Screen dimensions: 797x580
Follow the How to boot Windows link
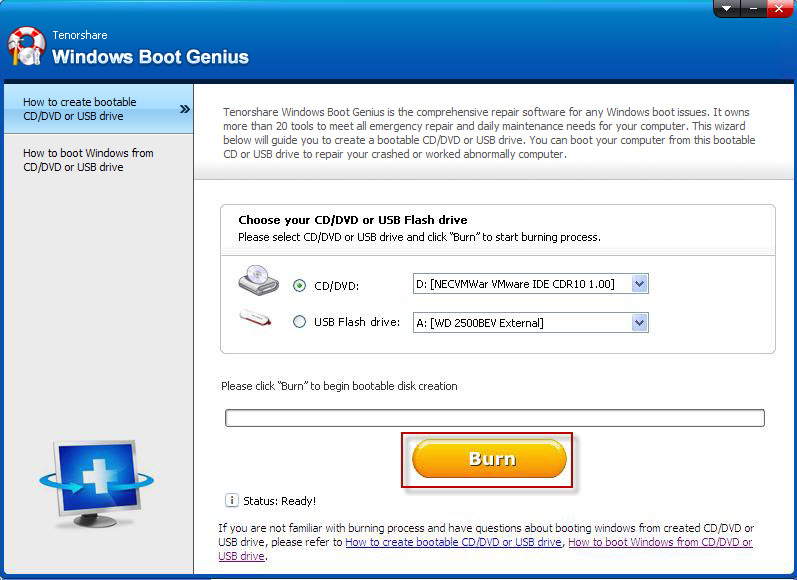659,542
